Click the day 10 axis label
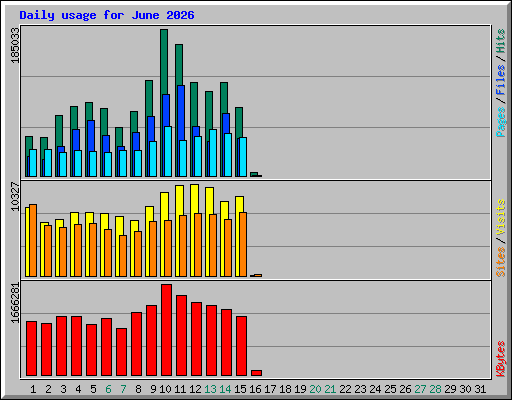Viewport: 512px width, 400px height. [x=165, y=389]
